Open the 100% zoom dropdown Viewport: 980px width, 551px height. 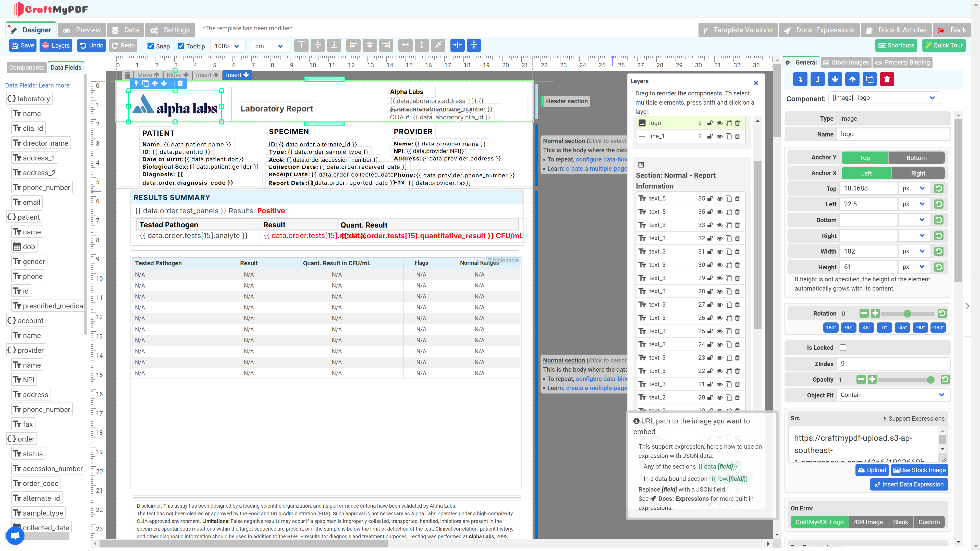tap(227, 46)
